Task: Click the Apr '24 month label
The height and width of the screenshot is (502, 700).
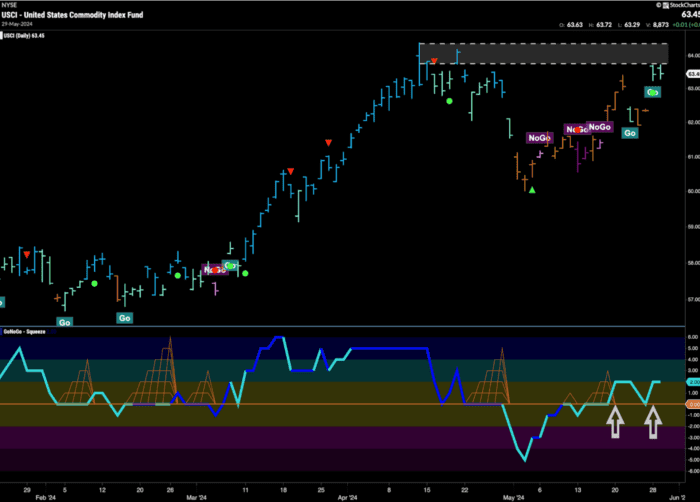Action: 348,498
